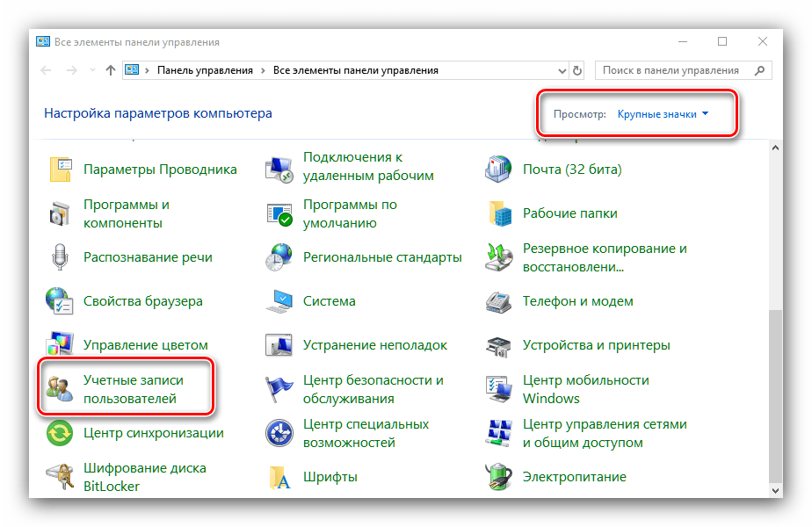Click the Phone and Modem icon
Image resolution: width=812 pixels, height=527 pixels.
(498, 301)
